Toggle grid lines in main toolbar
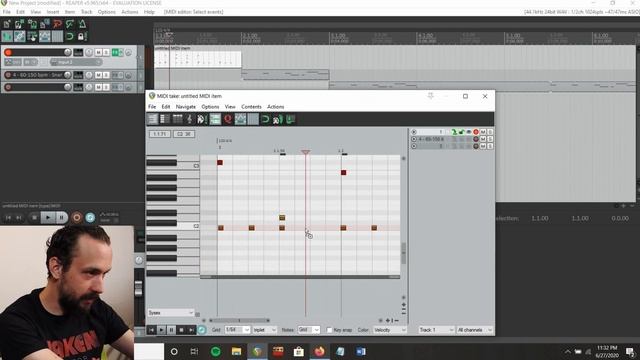The width and height of the screenshot is (640, 360). point(57,37)
